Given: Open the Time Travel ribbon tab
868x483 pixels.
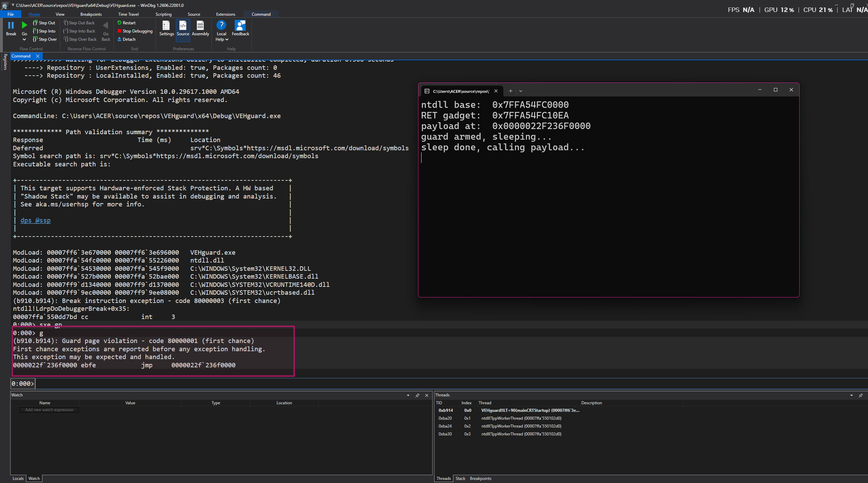Looking at the screenshot, I should 128,14.
